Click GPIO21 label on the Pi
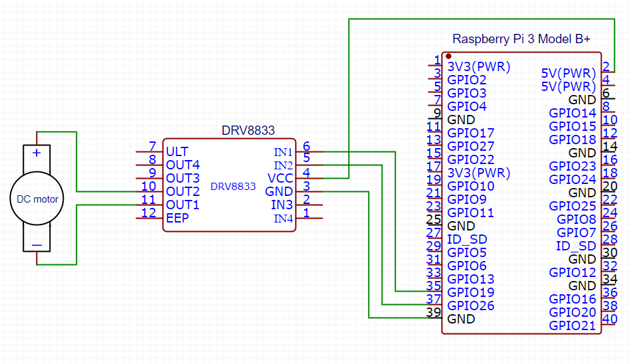The width and height of the screenshot is (629, 364). [x=573, y=326]
